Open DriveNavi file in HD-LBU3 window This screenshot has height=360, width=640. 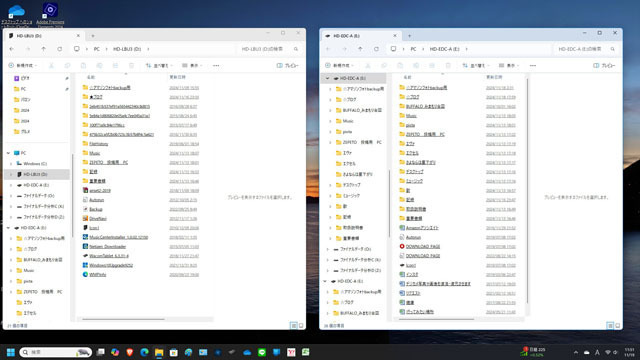[x=98, y=218]
